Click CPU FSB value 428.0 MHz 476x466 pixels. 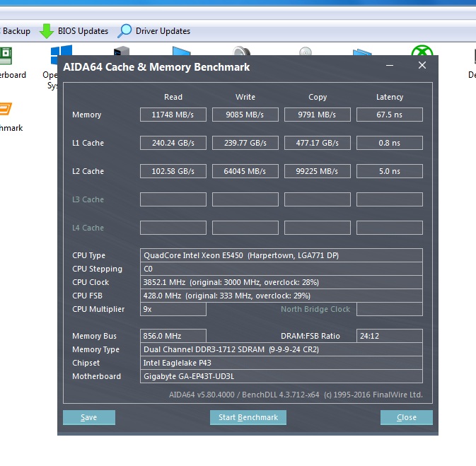[281, 296]
